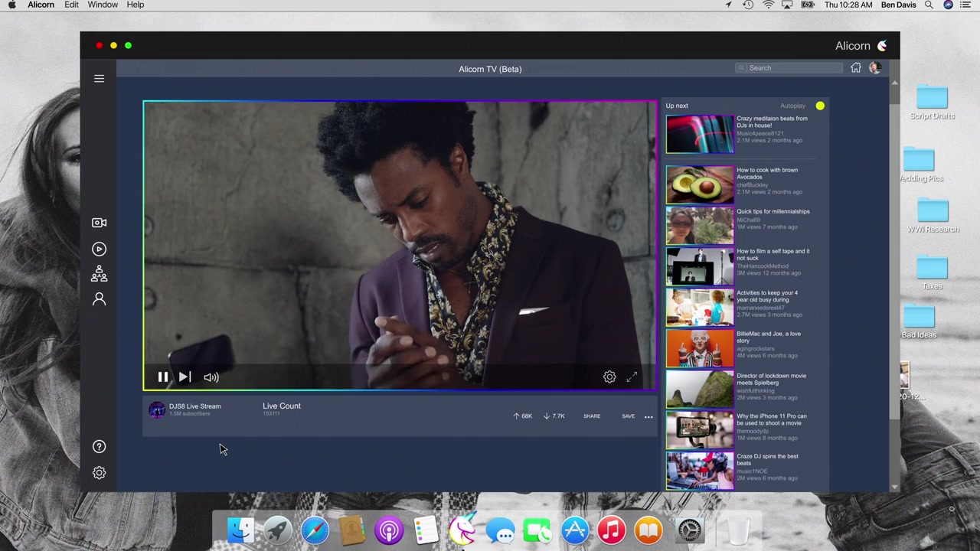This screenshot has width=980, height=551.
Task: Mute the video volume
Action: click(x=211, y=377)
